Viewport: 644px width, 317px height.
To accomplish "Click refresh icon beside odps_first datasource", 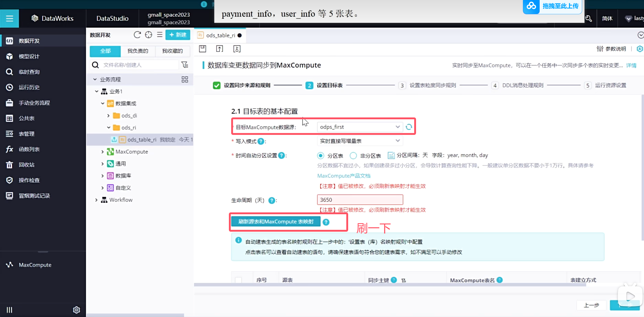I will point(409,127).
